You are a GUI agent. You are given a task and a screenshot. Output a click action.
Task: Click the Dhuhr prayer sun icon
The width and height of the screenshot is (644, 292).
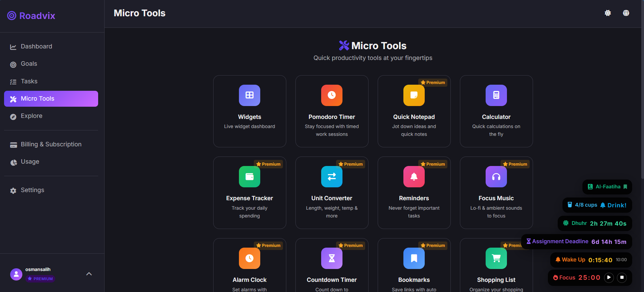click(566, 223)
